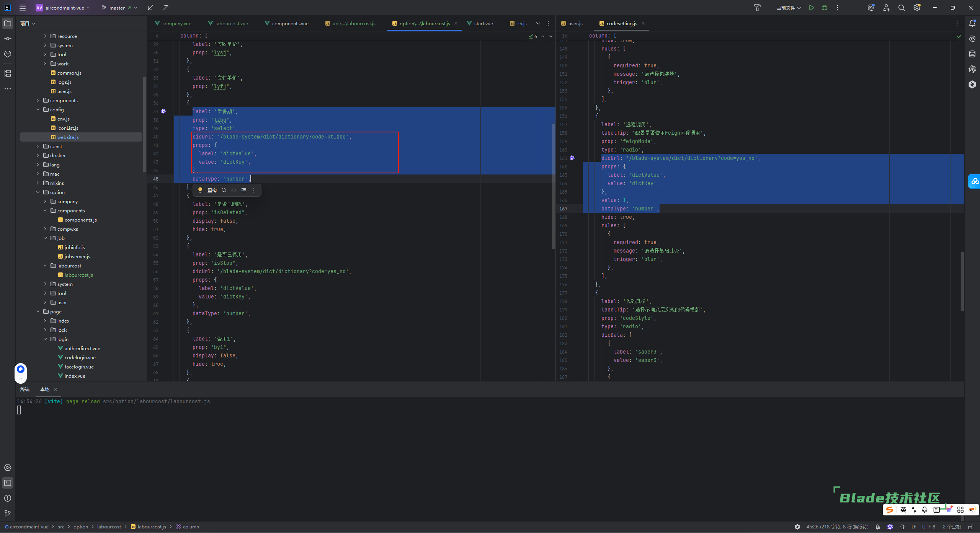Run the current file
Viewport: 980px width, 533px height.
(812, 8)
